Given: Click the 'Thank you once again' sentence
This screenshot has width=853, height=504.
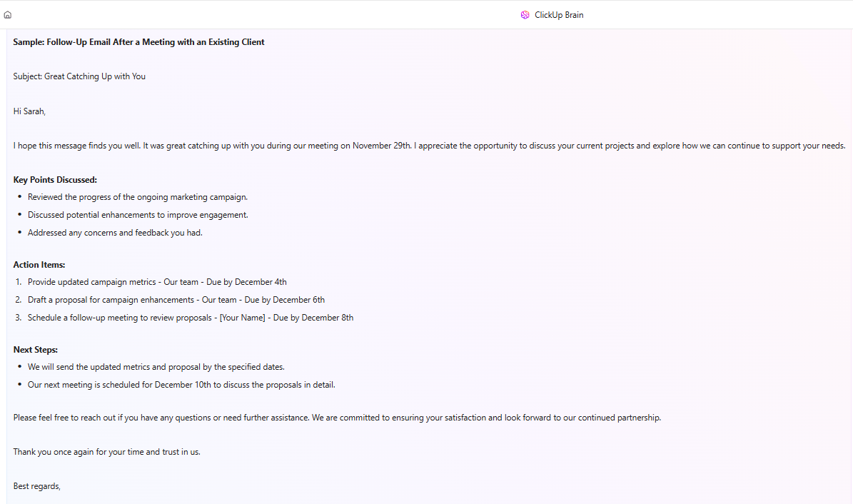Looking at the screenshot, I should pyautogui.click(x=106, y=451).
